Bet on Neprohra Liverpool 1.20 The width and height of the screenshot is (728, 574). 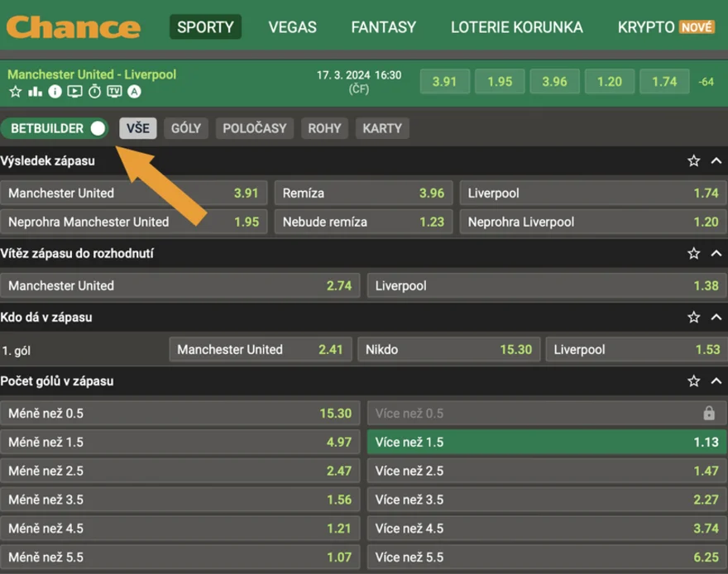click(x=593, y=222)
